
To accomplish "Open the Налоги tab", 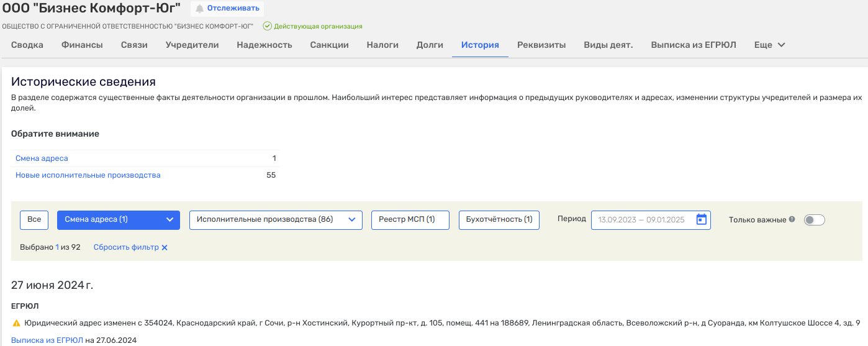I will click(382, 45).
